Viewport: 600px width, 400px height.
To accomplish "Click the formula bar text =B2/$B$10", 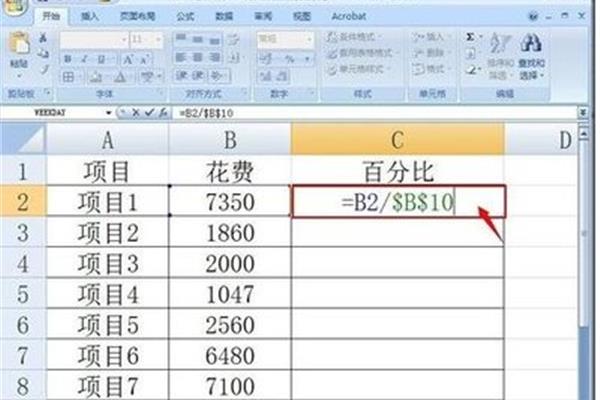I will click(206, 113).
